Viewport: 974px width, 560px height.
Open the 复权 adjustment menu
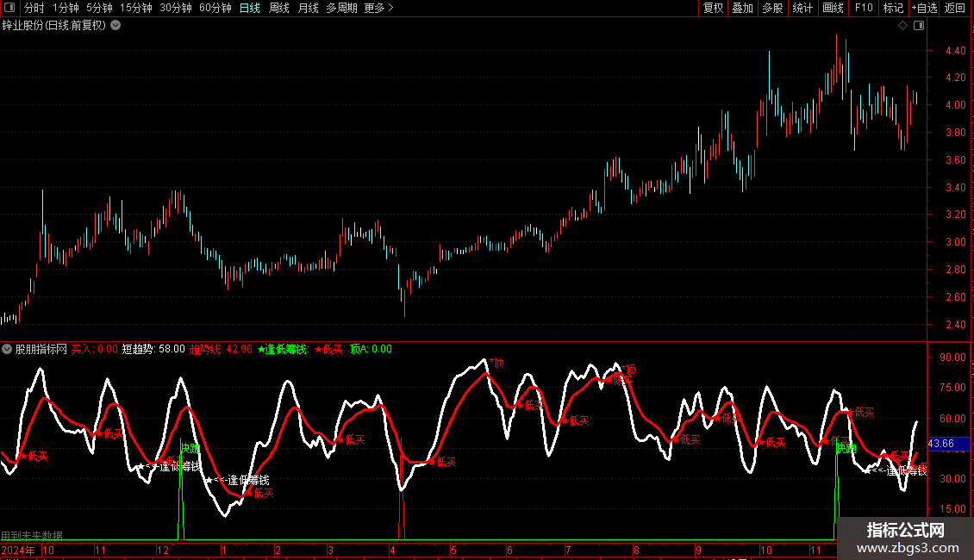pyautogui.click(x=713, y=8)
